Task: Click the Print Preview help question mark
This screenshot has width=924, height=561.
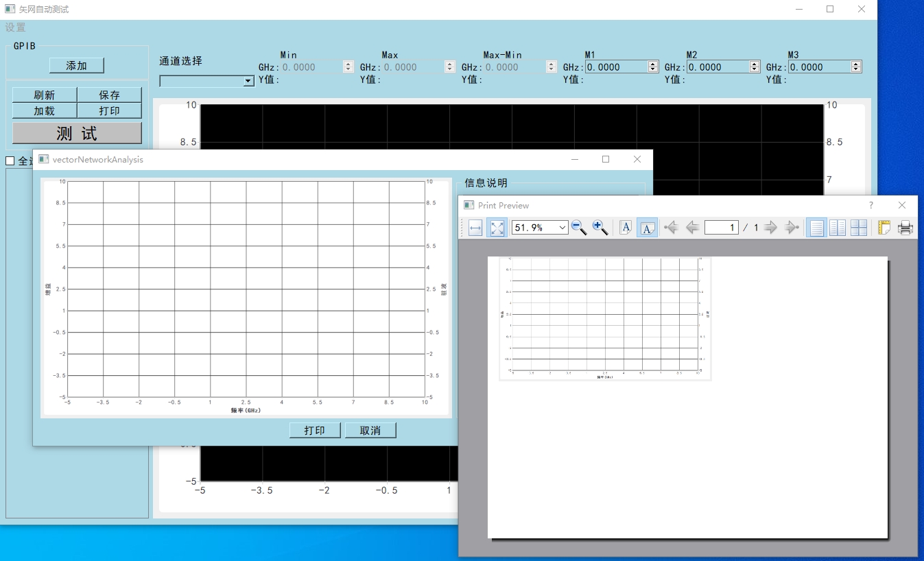Action: 871,205
